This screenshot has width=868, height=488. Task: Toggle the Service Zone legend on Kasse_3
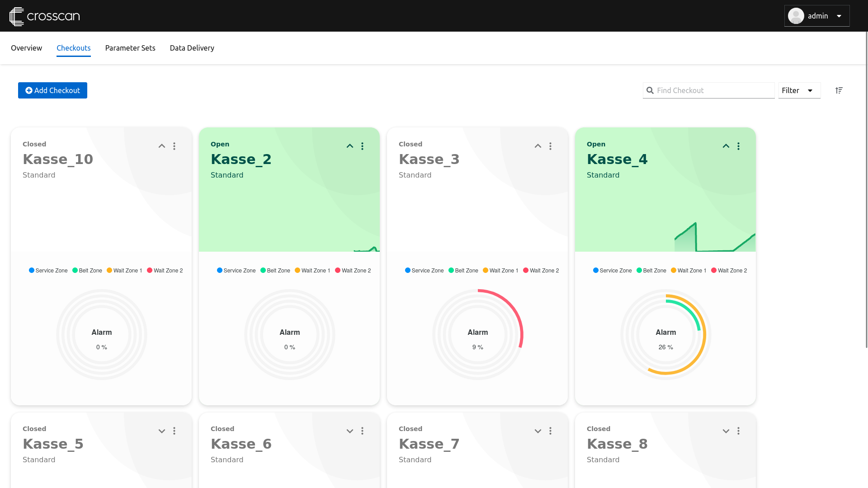point(424,270)
